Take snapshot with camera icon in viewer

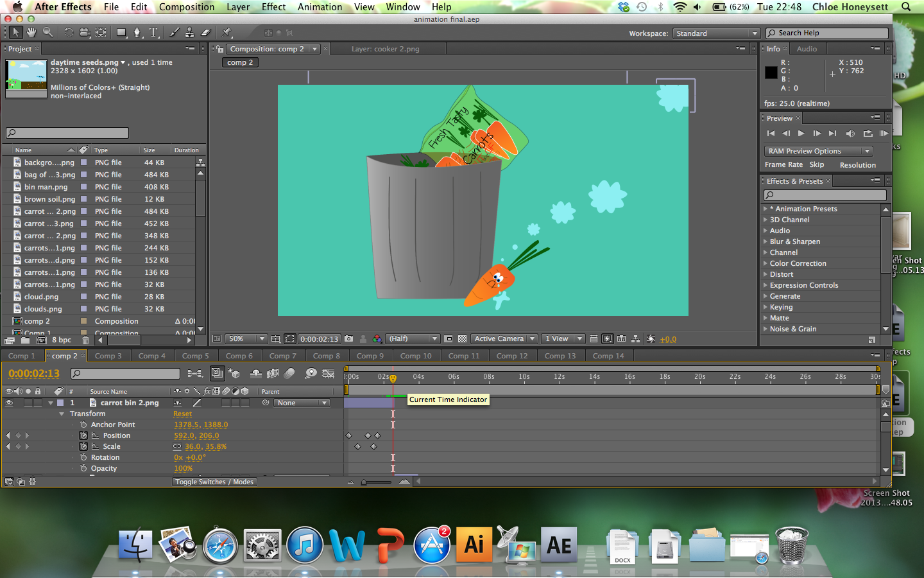coord(348,339)
